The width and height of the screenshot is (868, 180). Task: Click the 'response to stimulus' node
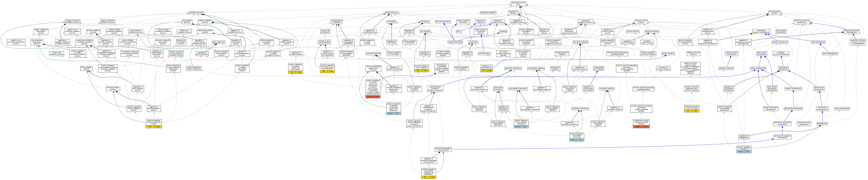pos(513,12)
